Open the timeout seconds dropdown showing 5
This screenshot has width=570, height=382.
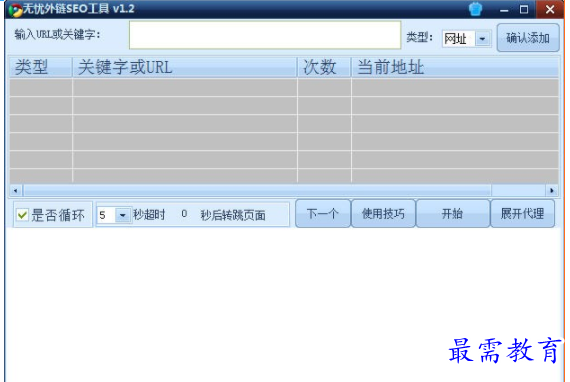pos(113,215)
